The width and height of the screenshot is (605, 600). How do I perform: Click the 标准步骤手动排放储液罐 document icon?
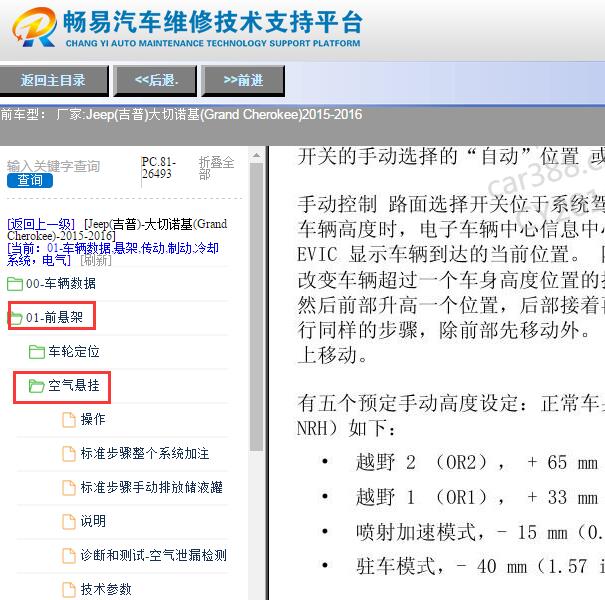(x=69, y=487)
